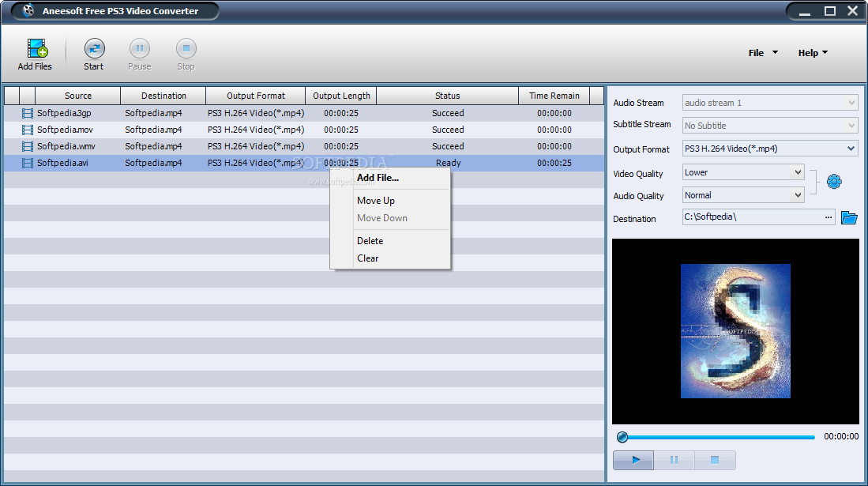Click the preview seek slider handle
Image resolution: width=868 pixels, height=486 pixels.
(622, 437)
